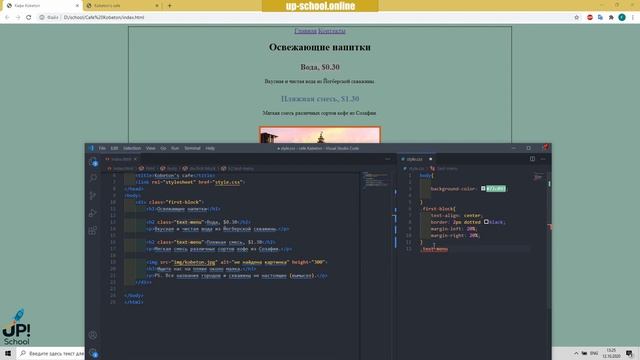Click text Пляжная смесь, $1.30 on page
Screen dimensions: 640x360
320,99
